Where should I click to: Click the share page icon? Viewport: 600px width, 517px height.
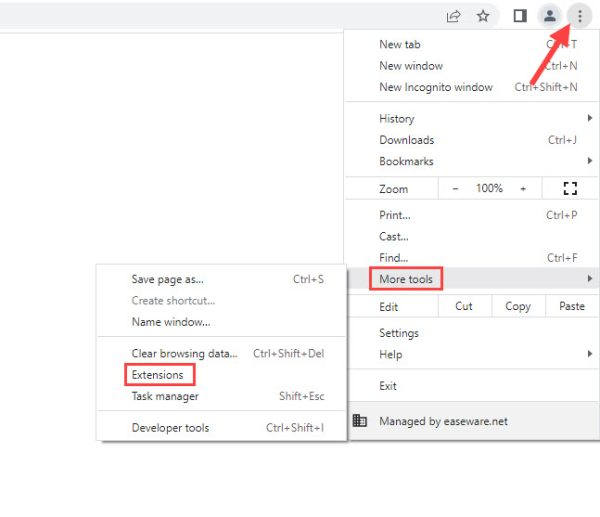pos(453,16)
